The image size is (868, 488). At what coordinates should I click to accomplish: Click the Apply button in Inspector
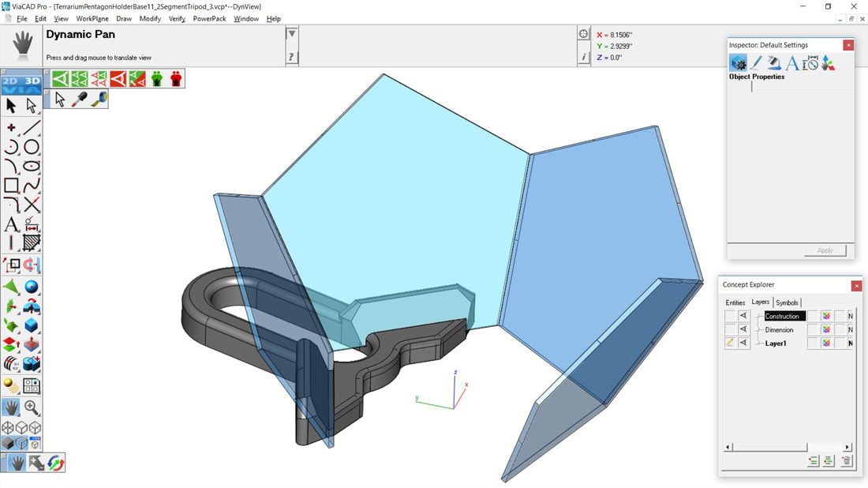click(825, 250)
